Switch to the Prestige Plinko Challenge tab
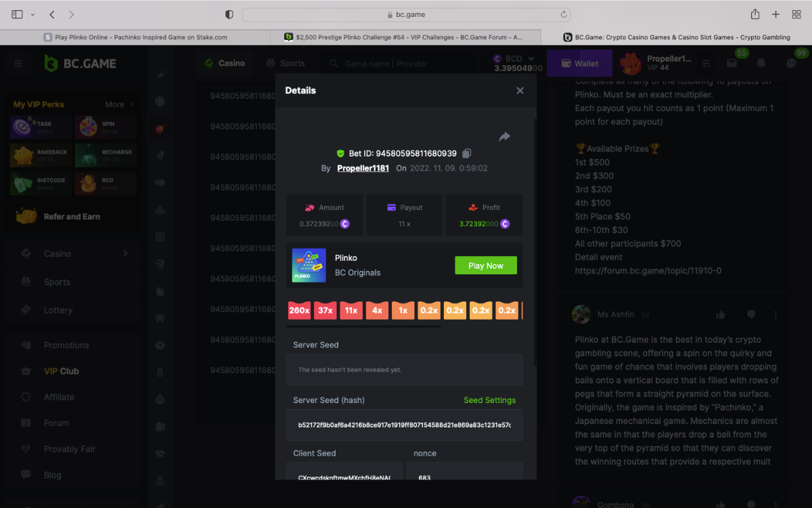Screen dimensions: 812x508 406,37
